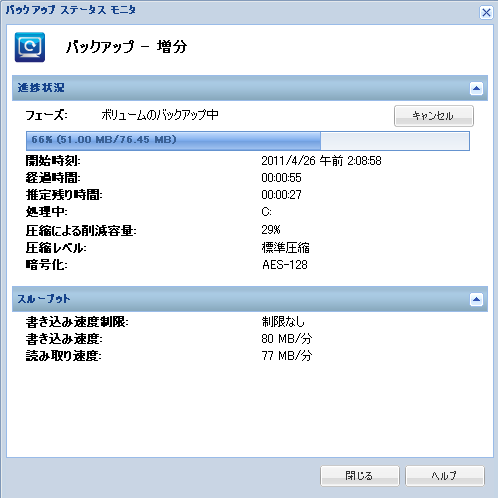Collapse the 進捗状況 section

tap(476, 88)
